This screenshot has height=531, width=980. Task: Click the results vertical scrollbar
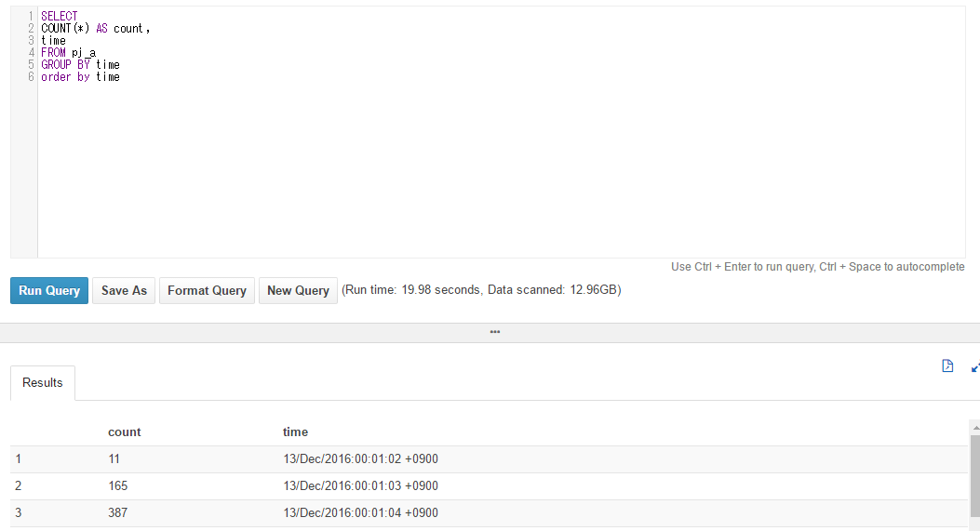[x=974, y=475]
